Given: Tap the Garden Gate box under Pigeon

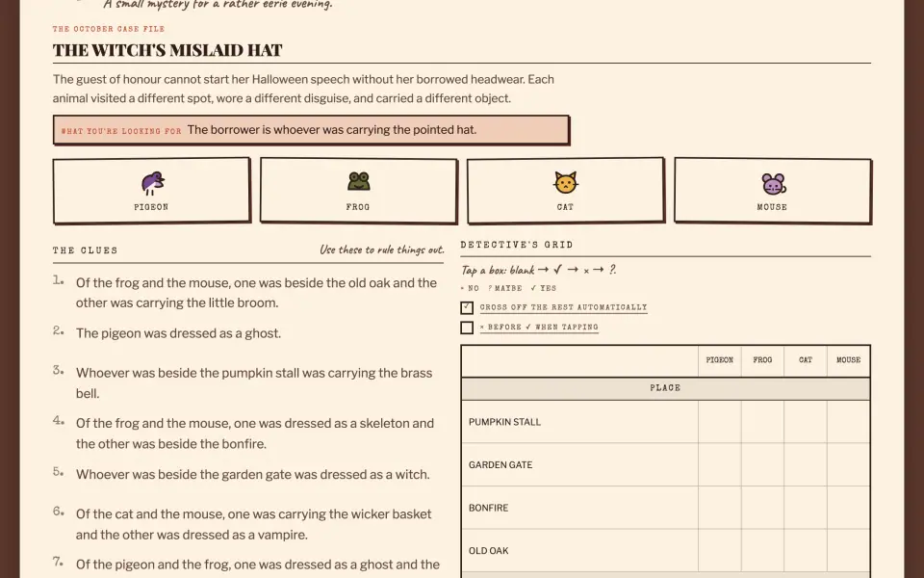Looking at the screenshot, I should [720, 464].
